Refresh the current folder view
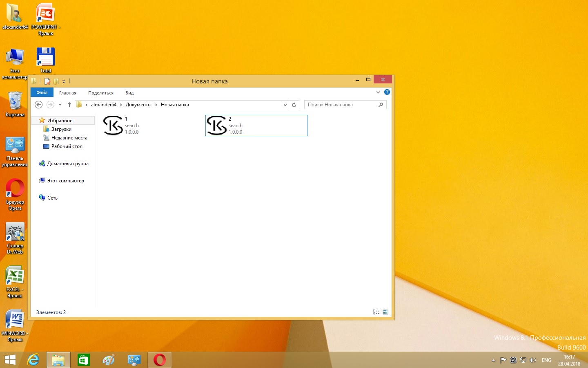The height and width of the screenshot is (368, 588). 294,105
